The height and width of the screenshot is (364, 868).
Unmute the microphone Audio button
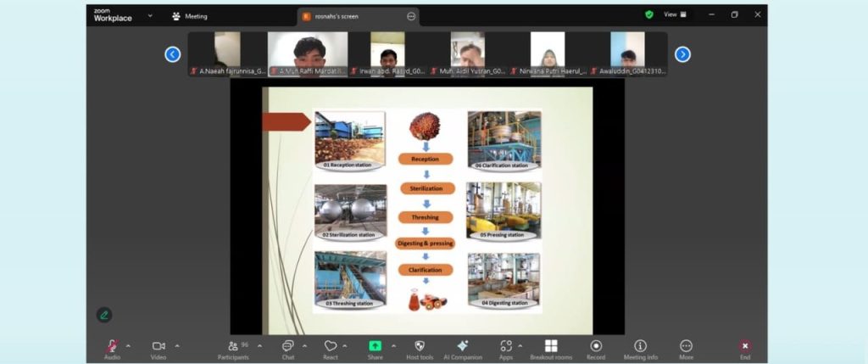112,346
